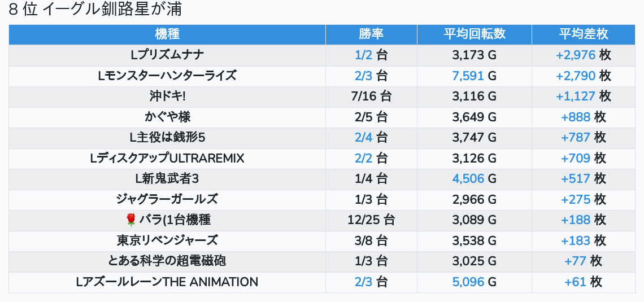The width and height of the screenshot is (644, 302).
Task: Select the Lプリズムナナ machine name
Action: click(167, 55)
